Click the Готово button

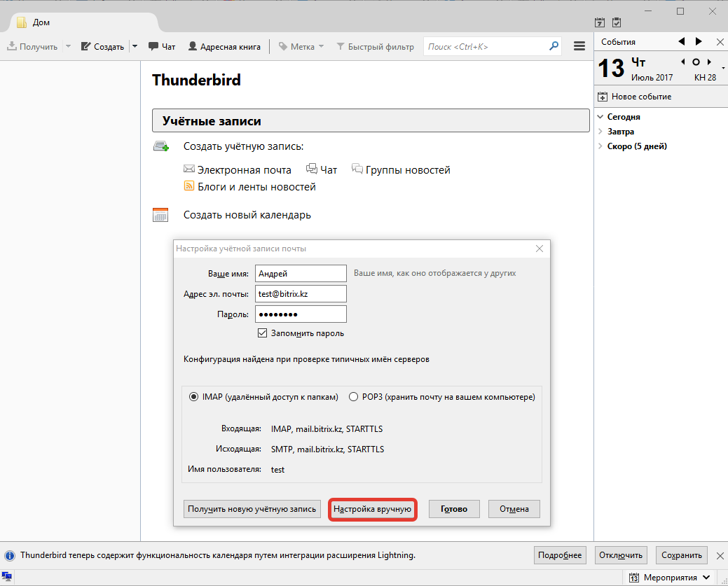pos(454,509)
